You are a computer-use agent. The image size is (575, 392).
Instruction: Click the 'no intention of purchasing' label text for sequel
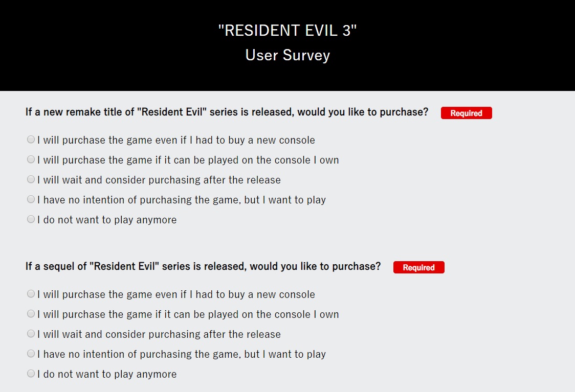pos(182,354)
